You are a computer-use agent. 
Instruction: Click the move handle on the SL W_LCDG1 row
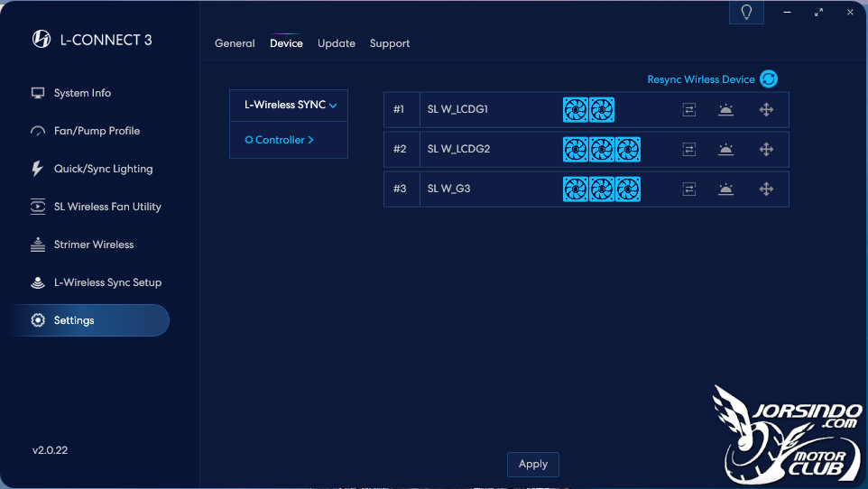tap(766, 110)
